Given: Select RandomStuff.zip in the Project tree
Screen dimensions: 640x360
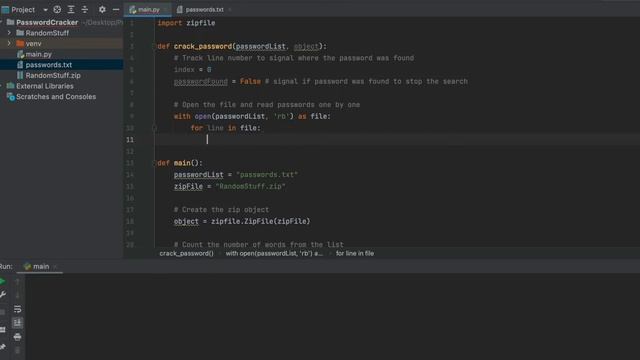Looking at the screenshot, I should (53, 75).
